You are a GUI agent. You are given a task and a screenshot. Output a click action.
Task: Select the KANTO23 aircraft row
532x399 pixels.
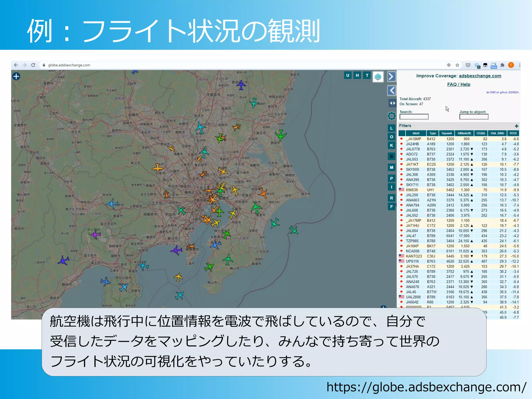459,256
